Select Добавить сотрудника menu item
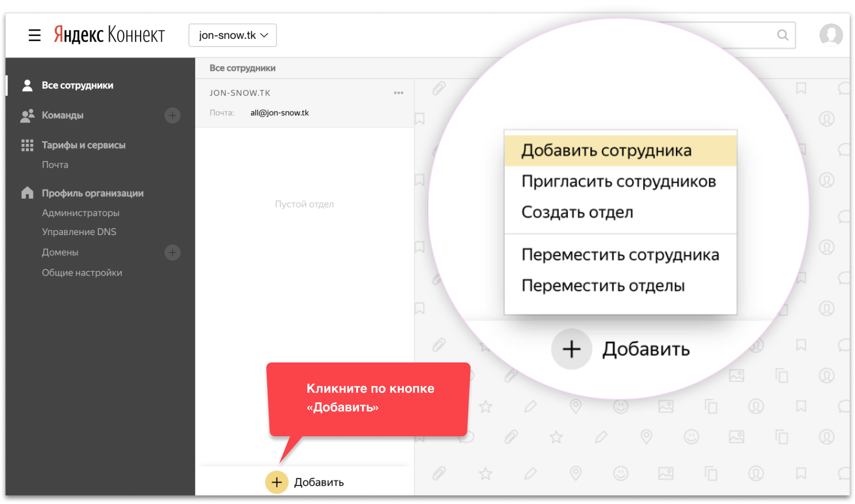The height and width of the screenshot is (504, 855). coord(607,150)
